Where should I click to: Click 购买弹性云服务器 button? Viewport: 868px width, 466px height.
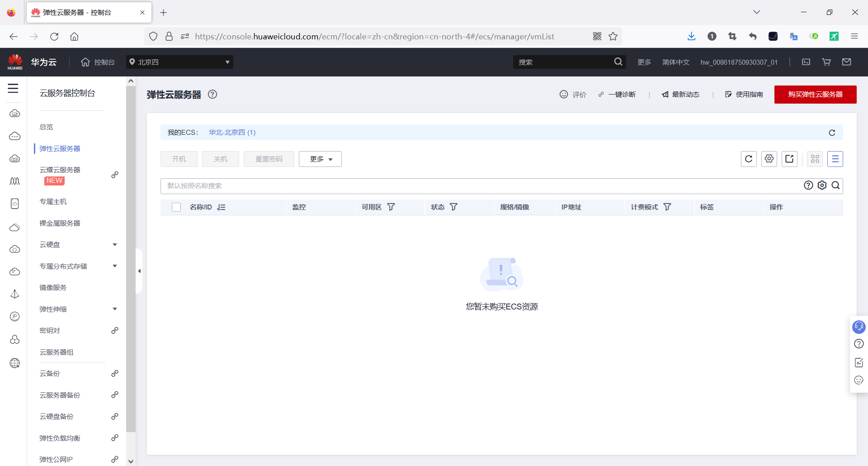[815, 95]
